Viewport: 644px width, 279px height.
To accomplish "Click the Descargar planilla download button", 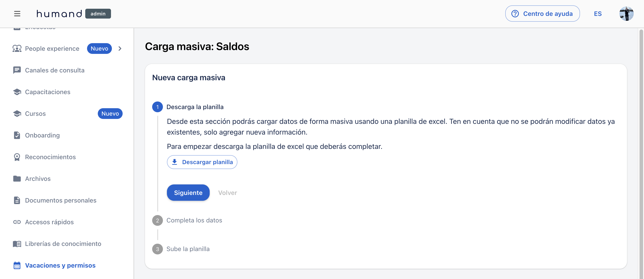I will (202, 162).
